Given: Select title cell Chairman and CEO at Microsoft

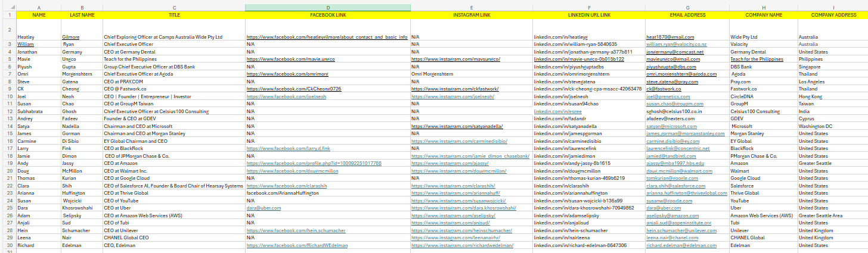Looking at the screenshot, I should [174, 126].
